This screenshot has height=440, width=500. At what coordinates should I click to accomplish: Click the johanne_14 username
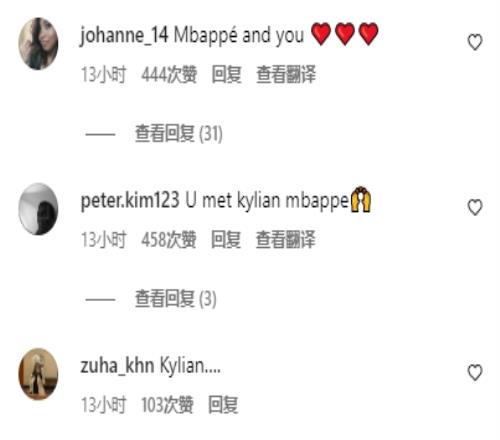[x=124, y=35]
